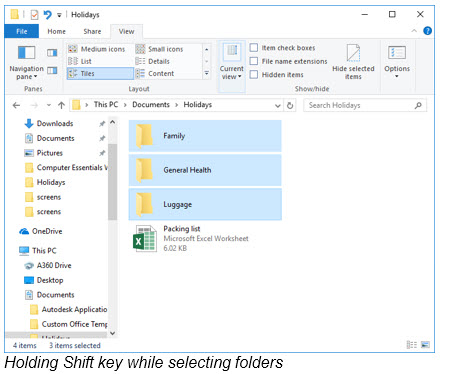Open the File tab
This screenshot has height=374, width=458.
pyautogui.click(x=22, y=31)
